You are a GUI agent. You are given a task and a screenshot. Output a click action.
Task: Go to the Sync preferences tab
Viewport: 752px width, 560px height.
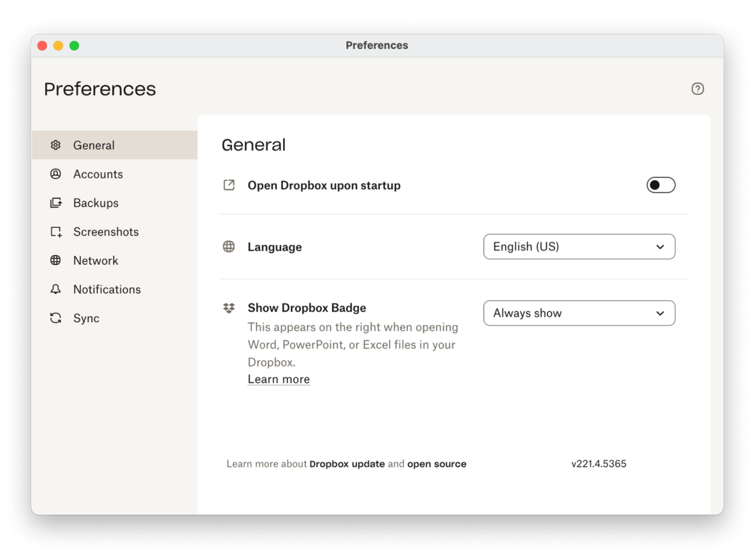pyautogui.click(x=86, y=318)
